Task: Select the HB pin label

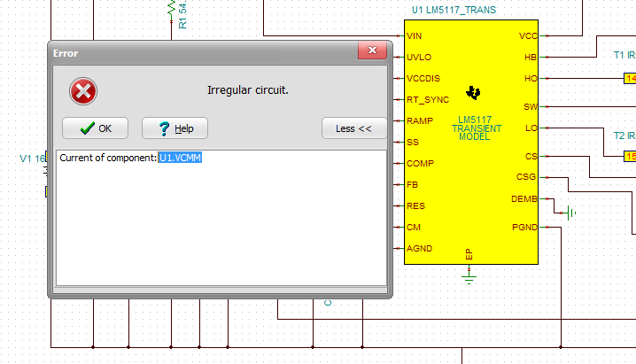Action: tap(531, 58)
